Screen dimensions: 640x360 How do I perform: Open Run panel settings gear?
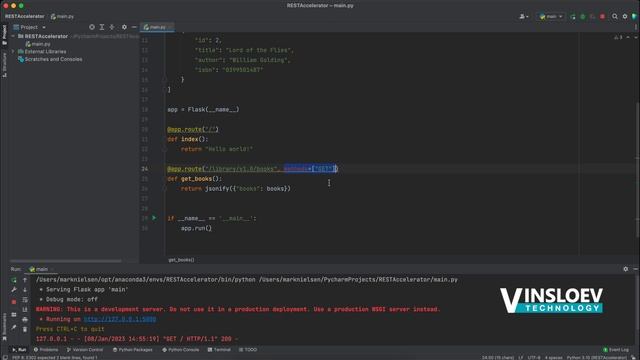click(x=626, y=269)
